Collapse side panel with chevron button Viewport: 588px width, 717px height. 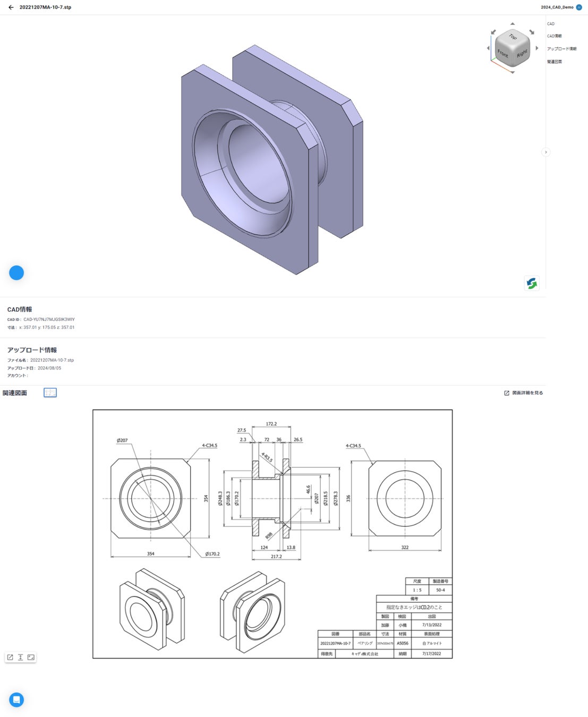[546, 152]
